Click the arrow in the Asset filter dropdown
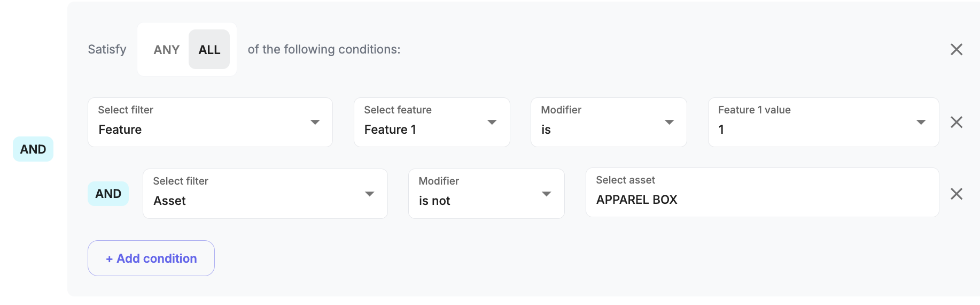The image size is (980, 305). [369, 194]
